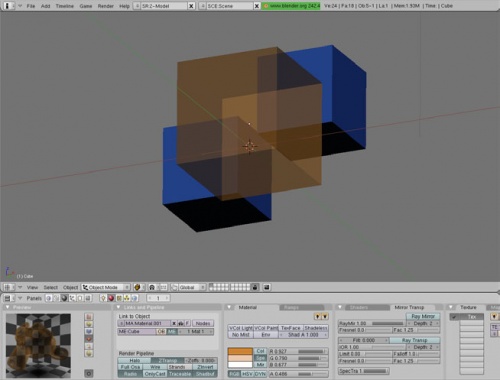The height and width of the screenshot is (380, 500).
Task: Adjust the RayMir 1.00 slider
Action: [371, 323]
